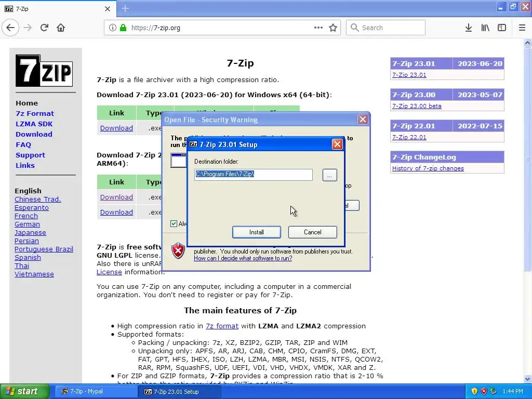
Task: Click first Download link in second table
Action: pos(116,197)
